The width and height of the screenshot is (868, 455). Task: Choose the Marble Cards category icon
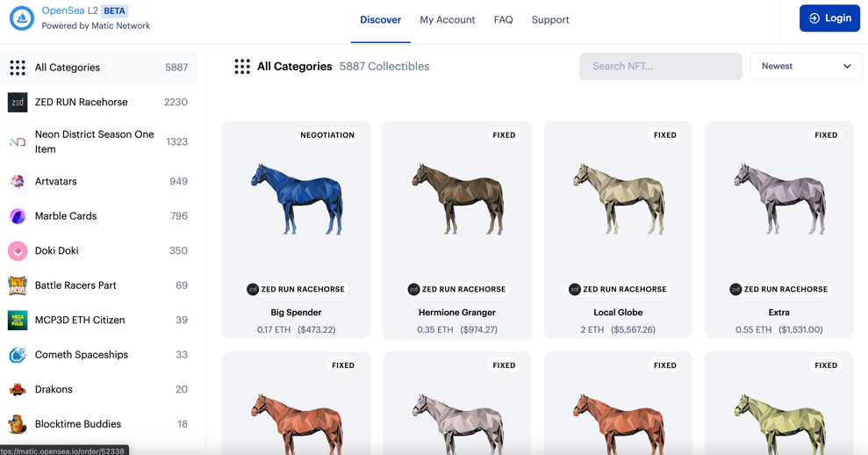[18, 216]
